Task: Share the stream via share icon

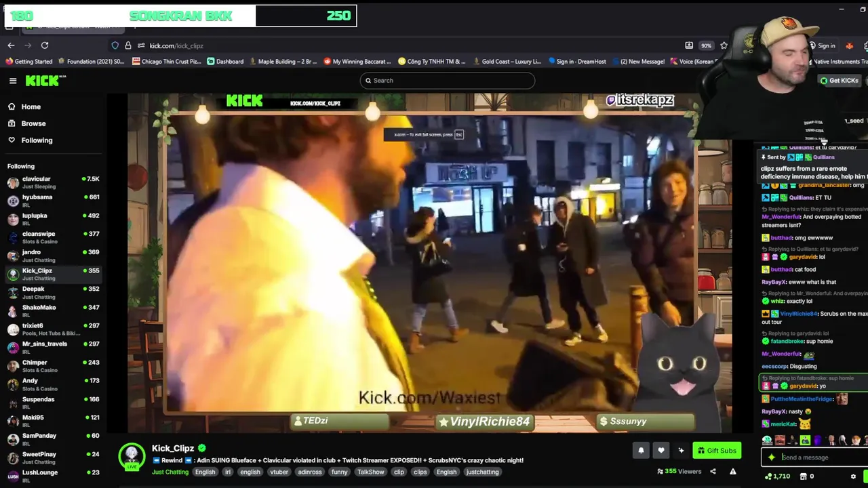Action: (x=713, y=472)
